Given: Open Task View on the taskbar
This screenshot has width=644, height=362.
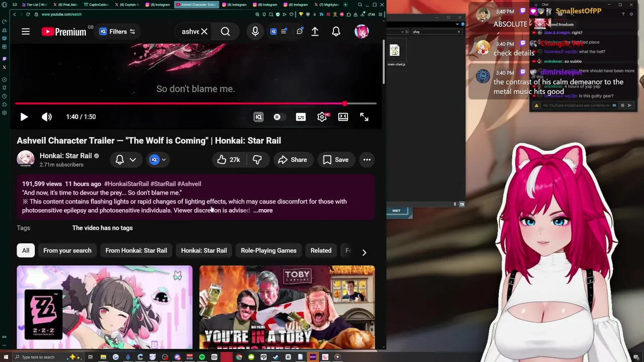Looking at the screenshot, I should 91,357.
